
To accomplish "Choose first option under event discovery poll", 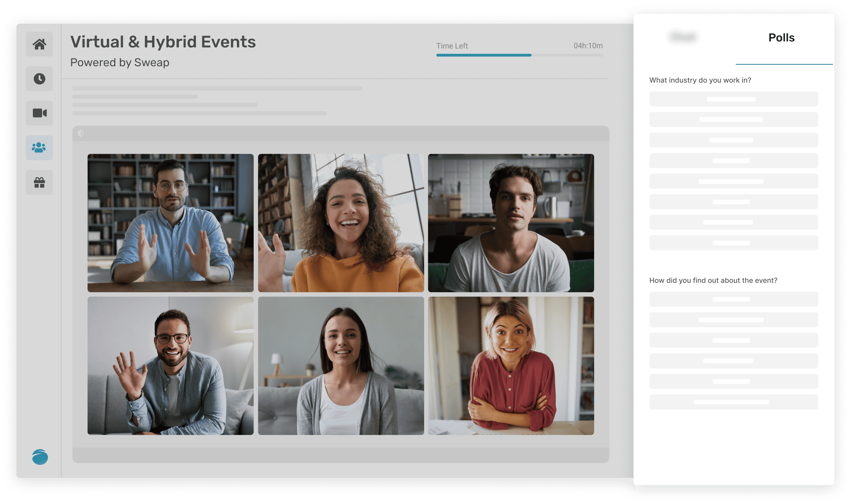I will (x=733, y=299).
